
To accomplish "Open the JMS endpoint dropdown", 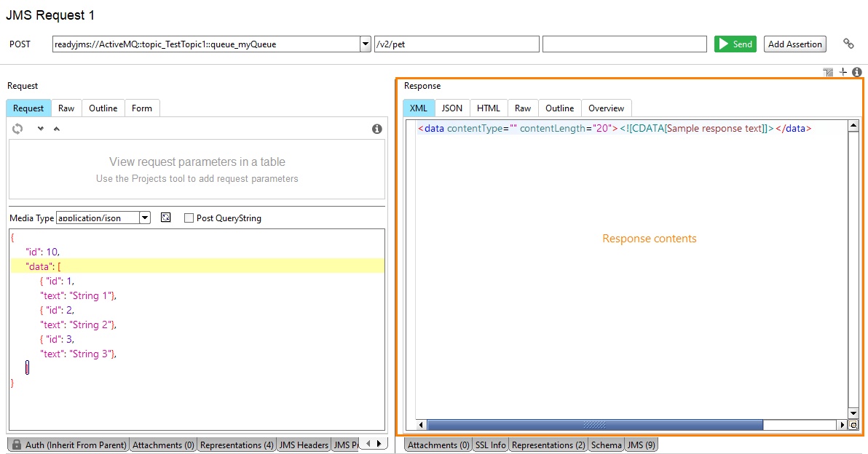I will [365, 44].
